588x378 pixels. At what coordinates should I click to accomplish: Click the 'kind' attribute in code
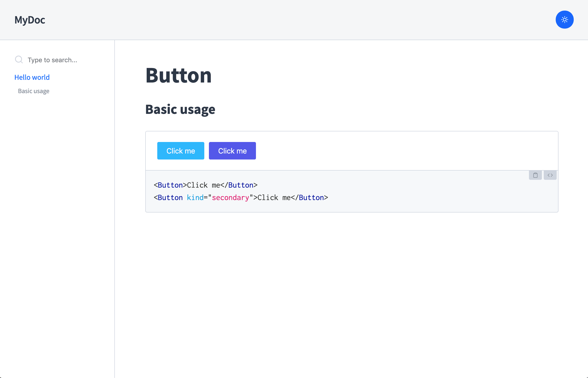pyautogui.click(x=195, y=198)
